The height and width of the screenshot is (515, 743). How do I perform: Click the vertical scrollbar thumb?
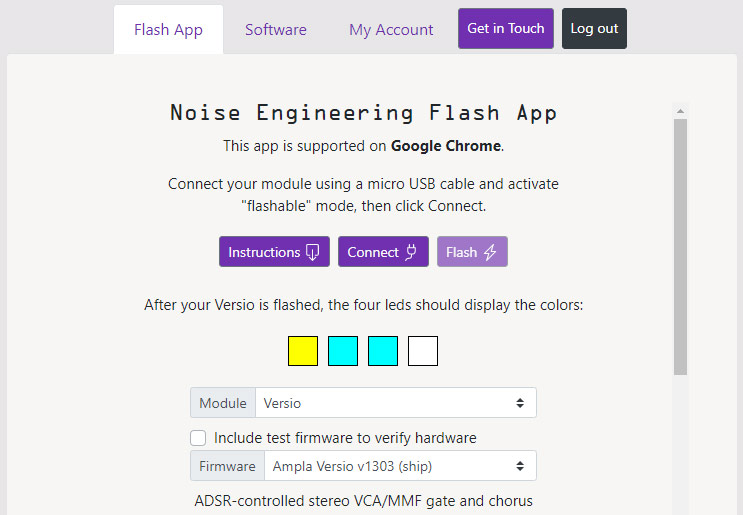(x=680, y=245)
